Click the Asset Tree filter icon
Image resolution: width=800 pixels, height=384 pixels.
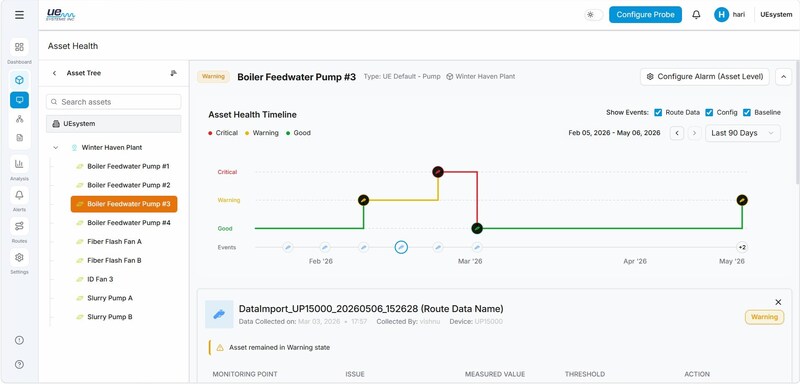pyautogui.click(x=173, y=73)
